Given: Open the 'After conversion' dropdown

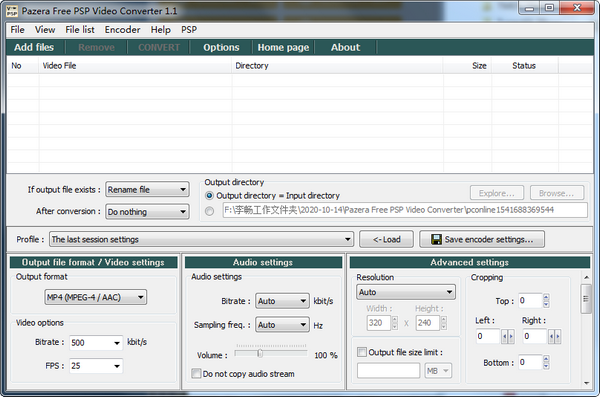Looking at the screenshot, I should pos(147,212).
